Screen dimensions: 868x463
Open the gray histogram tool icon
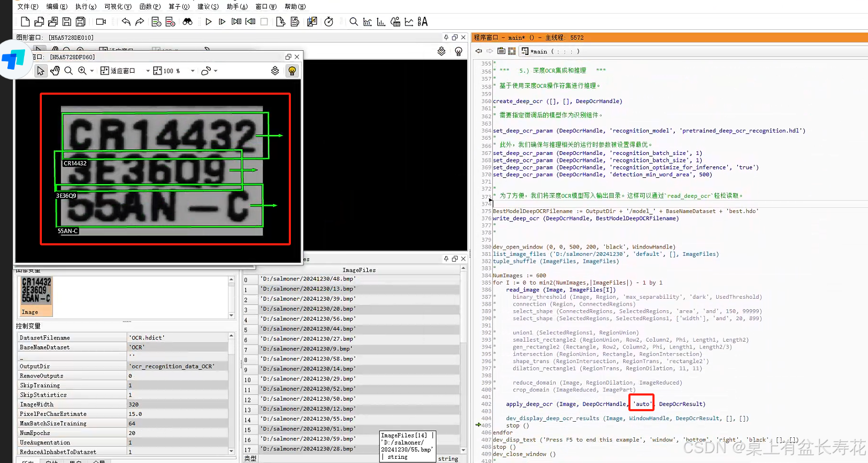pos(367,21)
